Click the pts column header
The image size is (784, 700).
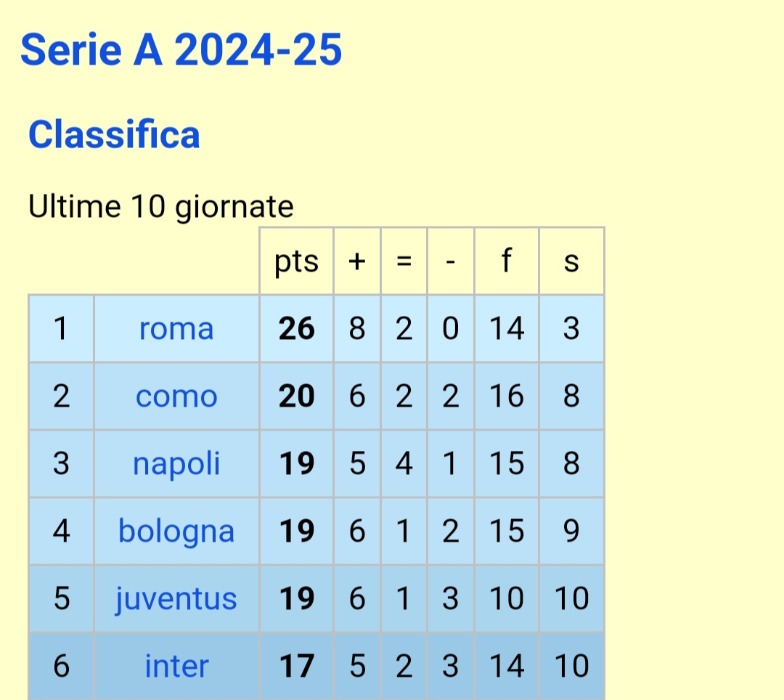click(x=296, y=261)
